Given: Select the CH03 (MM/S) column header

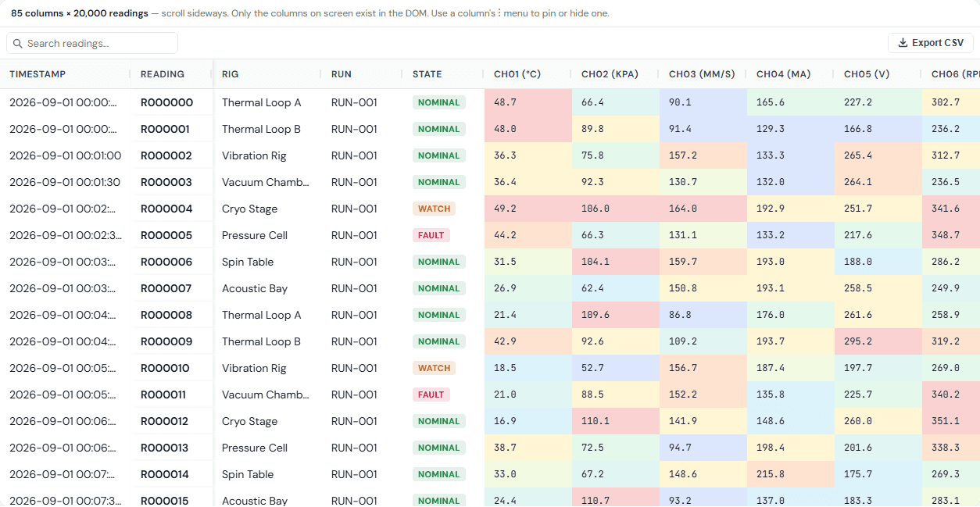Looking at the screenshot, I should (x=703, y=74).
